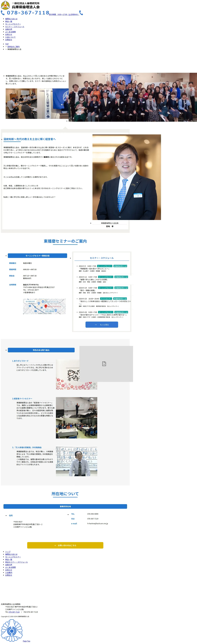Viewport: 197px width, 644px height.
Task: Open 会員の声 in the footer menu
Action: pyautogui.click(x=9, y=565)
